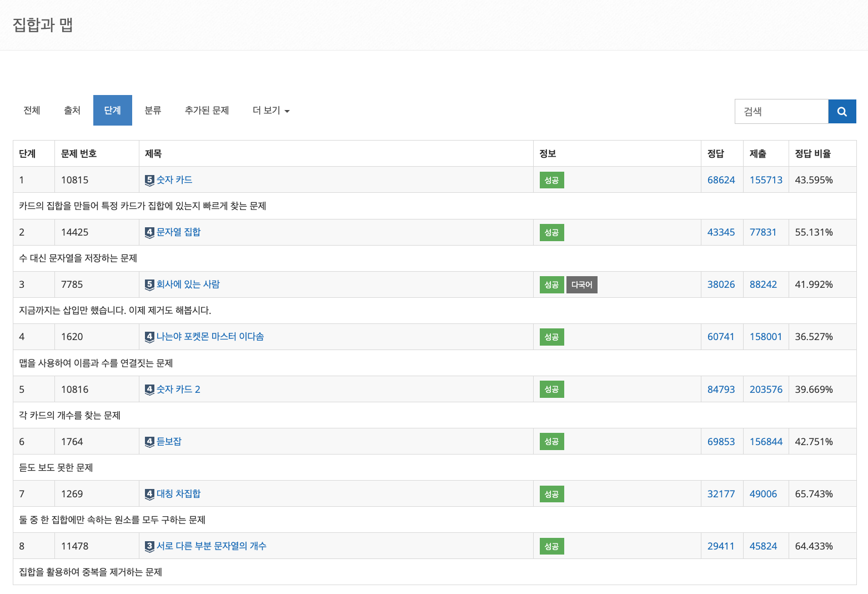This screenshot has width=868, height=594.
Task: Open problem 문자열 집합
Action: [x=179, y=232]
